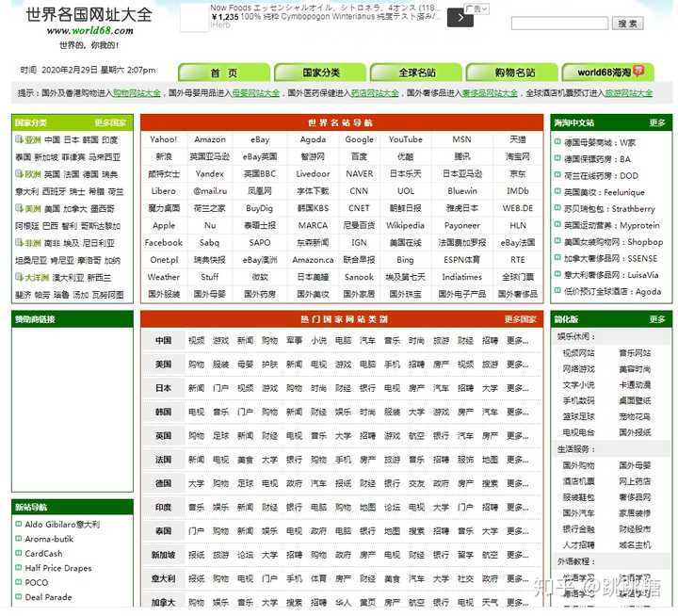Click the bullet icon beside Myprotein
The image size is (678, 616).
pyautogui.click(x=557, y=224)
